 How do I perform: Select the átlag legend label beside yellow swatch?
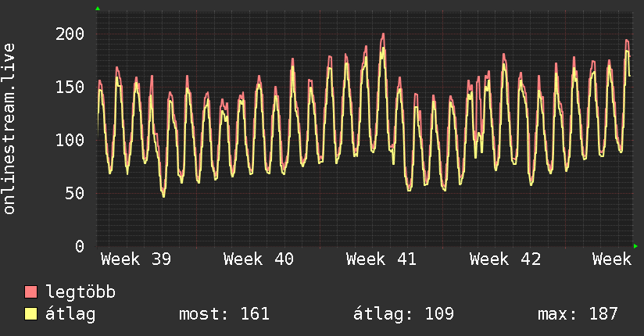(x=70, y=314)
